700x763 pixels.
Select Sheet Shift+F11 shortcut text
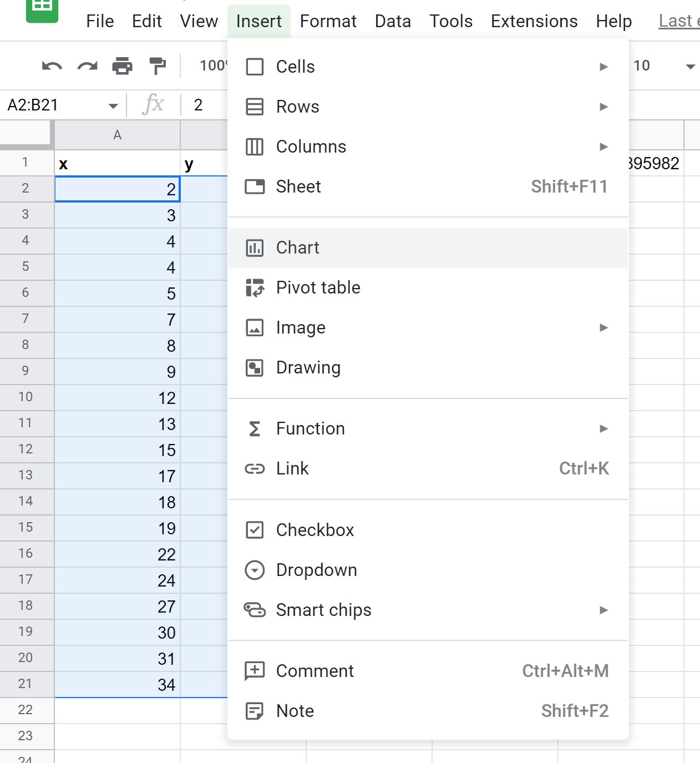tap(569, 186)
